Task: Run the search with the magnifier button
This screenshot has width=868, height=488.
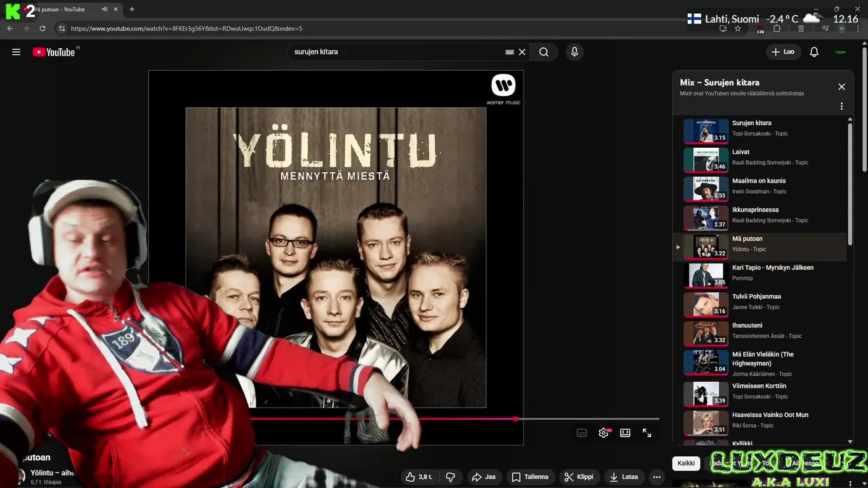Action: (x=544, y=52)
